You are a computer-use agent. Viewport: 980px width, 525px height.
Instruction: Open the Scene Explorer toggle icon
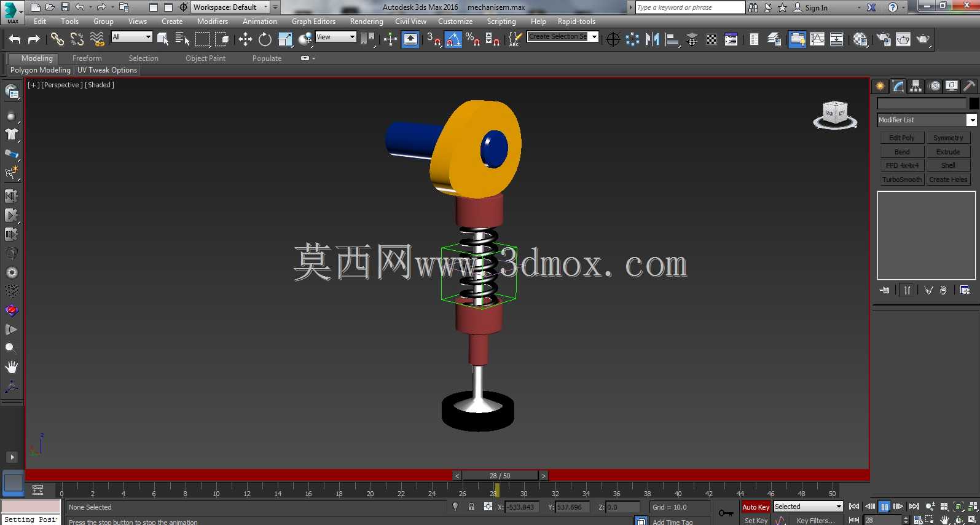(x=754, y=39)
